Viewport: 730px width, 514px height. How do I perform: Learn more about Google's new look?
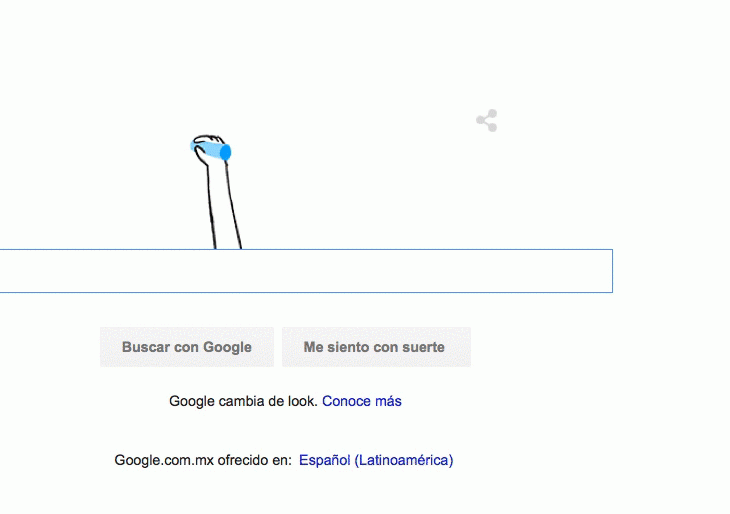(x=362, y=401)
